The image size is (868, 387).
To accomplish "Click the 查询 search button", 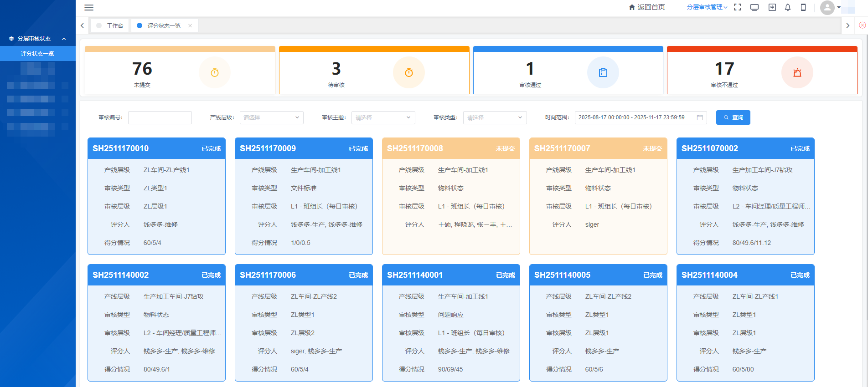I will 733,117.
